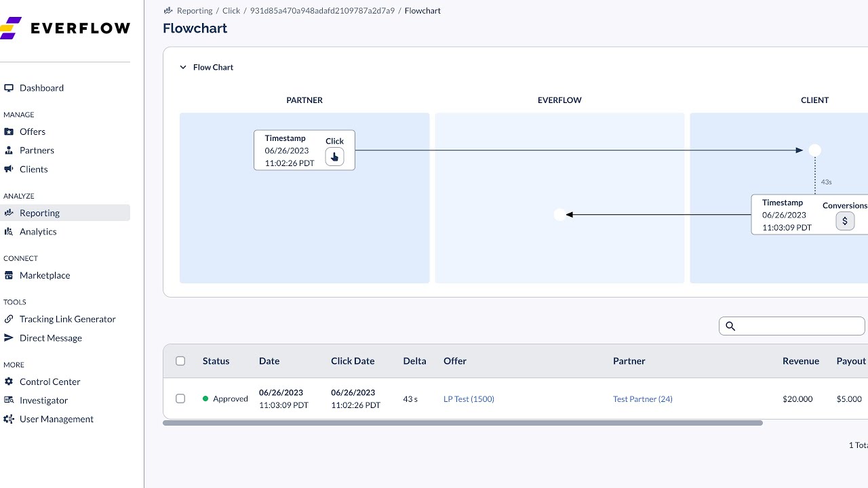This screenshot has width=868, height=488.
Task: Click the white node in Everflow column
Action: (559, 215)
